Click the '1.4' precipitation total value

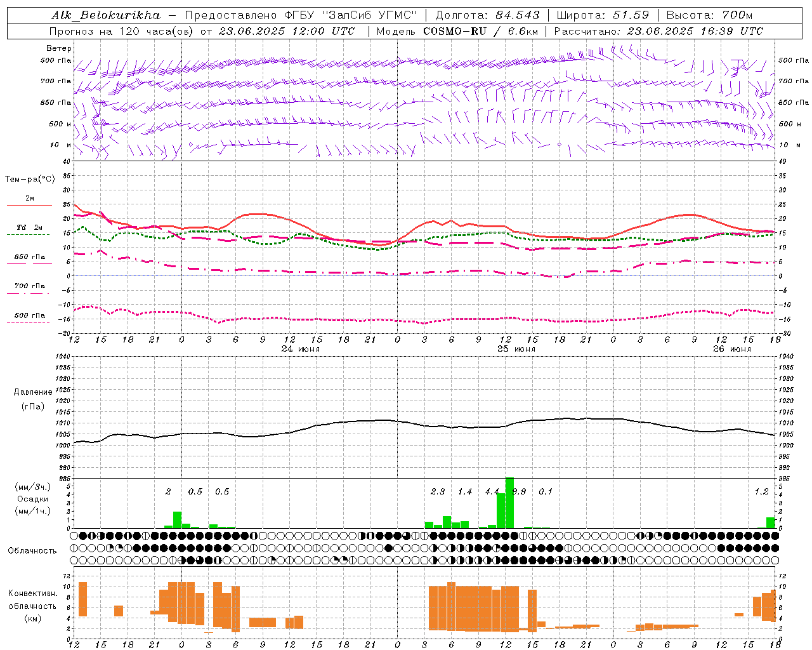point(465,492)
